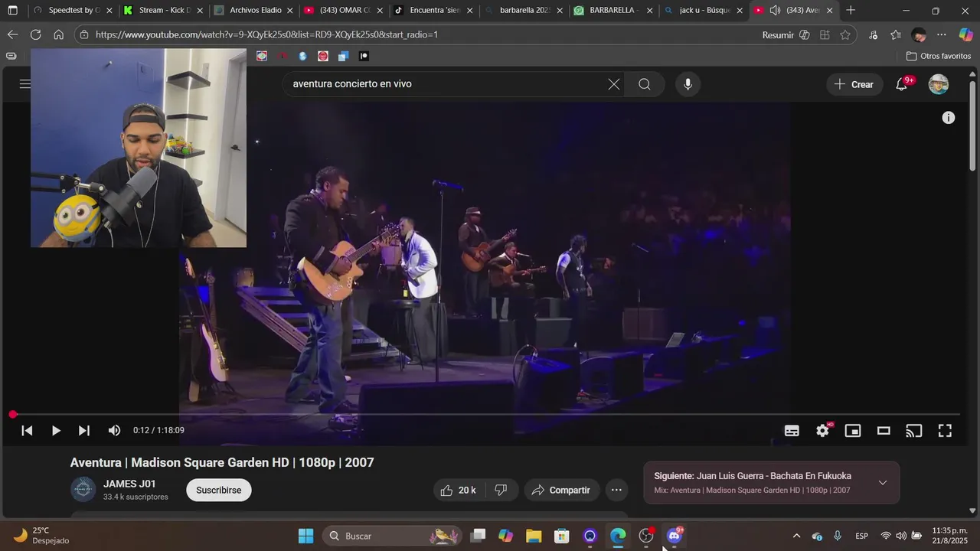Mute the playing tab's speaker icon
Viewport: 980px width, 551px height.
click(x=775, y=11)
